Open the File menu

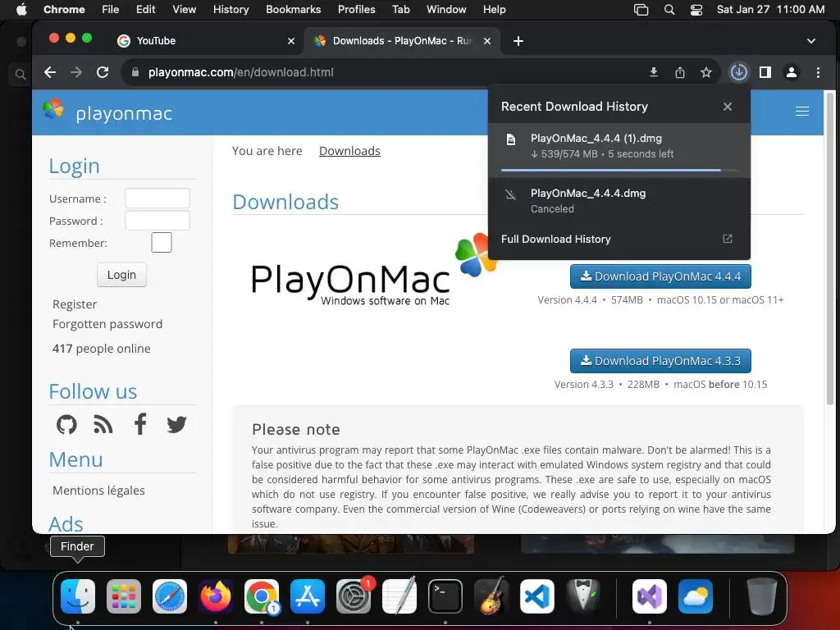[x=111, y=10]
